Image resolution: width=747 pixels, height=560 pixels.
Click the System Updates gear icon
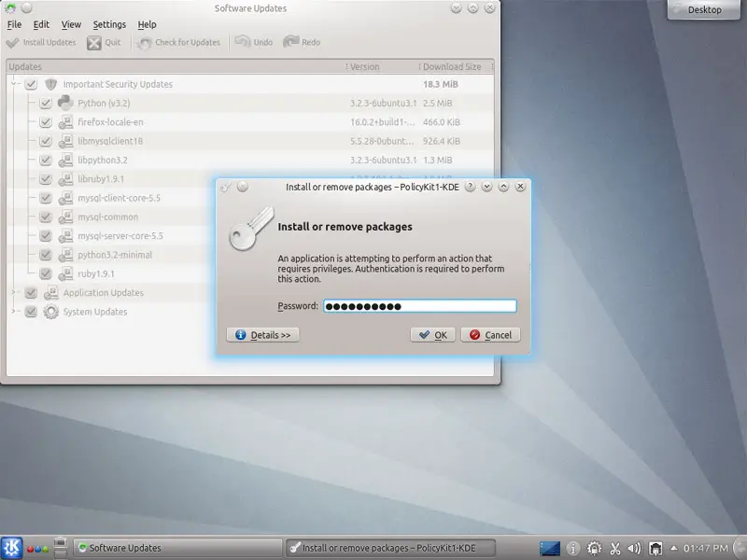pos(51,312)
